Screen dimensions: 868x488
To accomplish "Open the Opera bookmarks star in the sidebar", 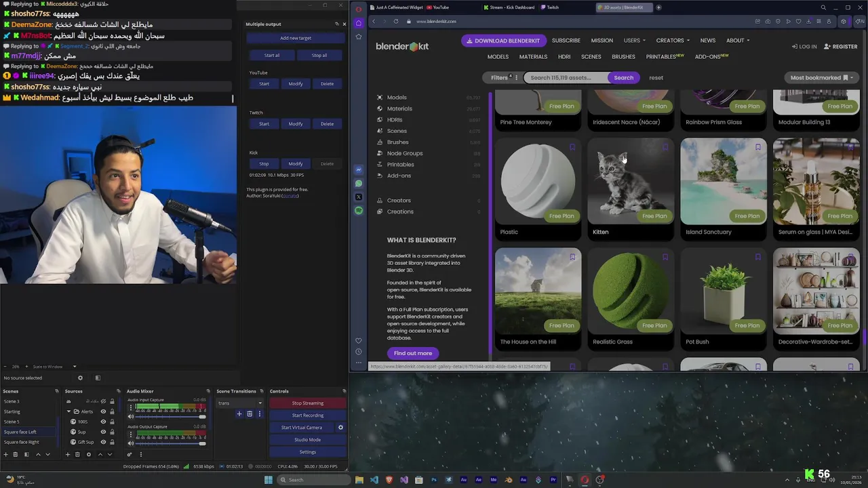I will (359, 37).
